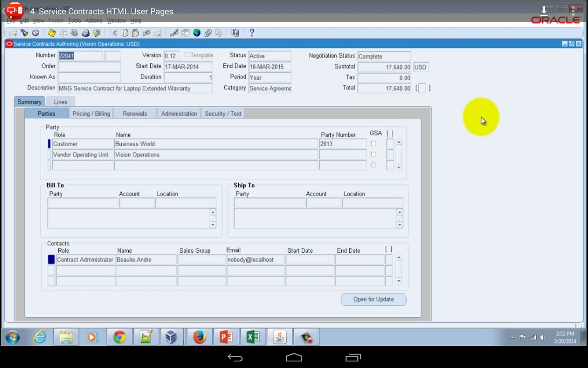Click Ship To address scrollbar down arrow

pyautogui.click(x=400, y=225)
